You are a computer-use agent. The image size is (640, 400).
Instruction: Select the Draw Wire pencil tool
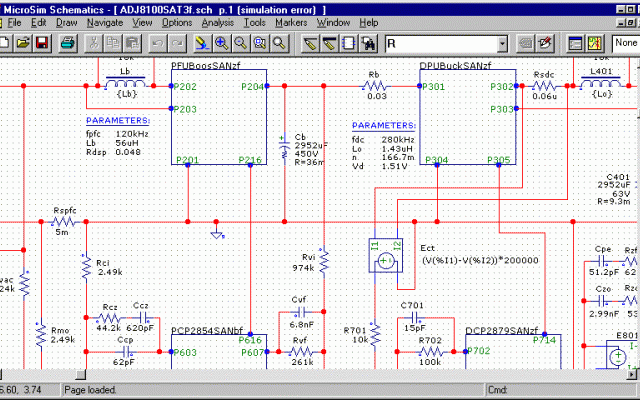pos(311,43)
